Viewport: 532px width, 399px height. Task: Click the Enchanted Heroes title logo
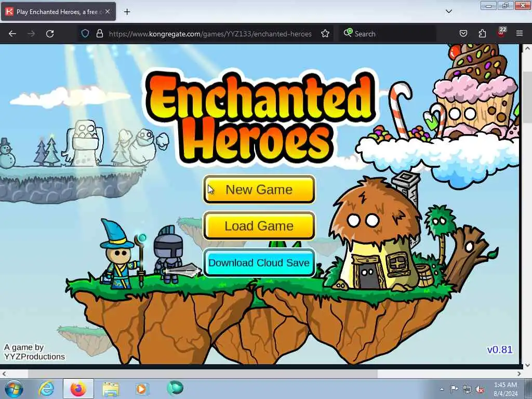coord(261,119)
